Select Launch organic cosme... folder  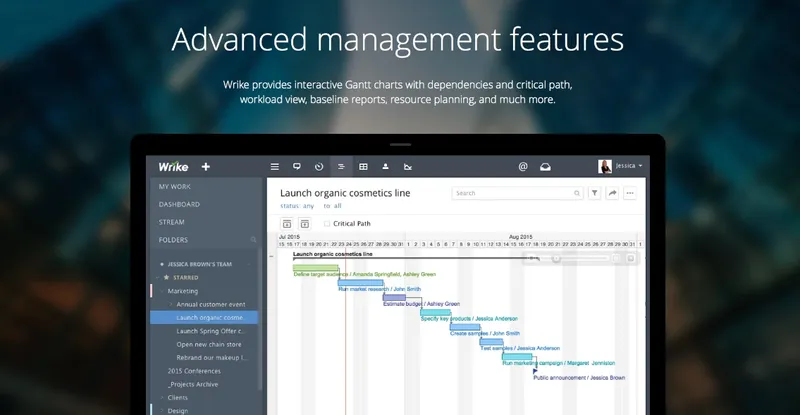click(x=204, y=318)
